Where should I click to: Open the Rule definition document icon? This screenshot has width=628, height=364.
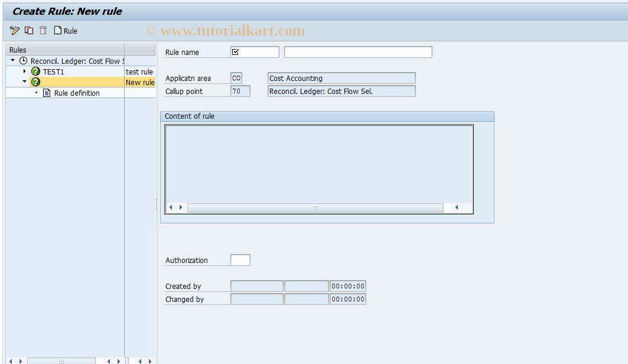47,93
